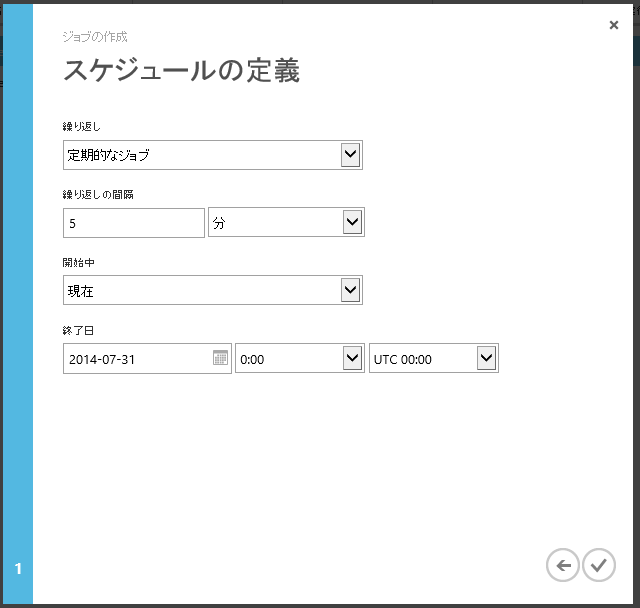Open the 0:00 end time dropdown arrow
This screenshot has height=608, width=640.
(x=352, y=358)
